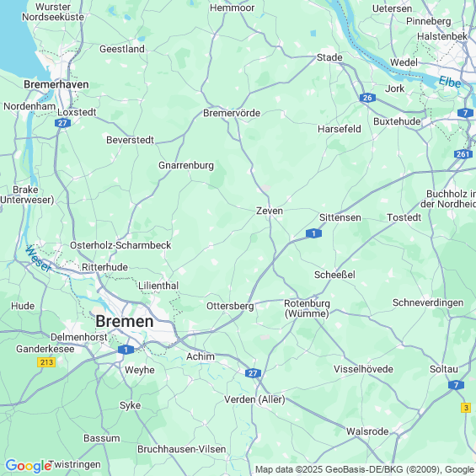Click the A27 shield near Verden
Screen dimensions: 476x476
(x=253, y=373)
